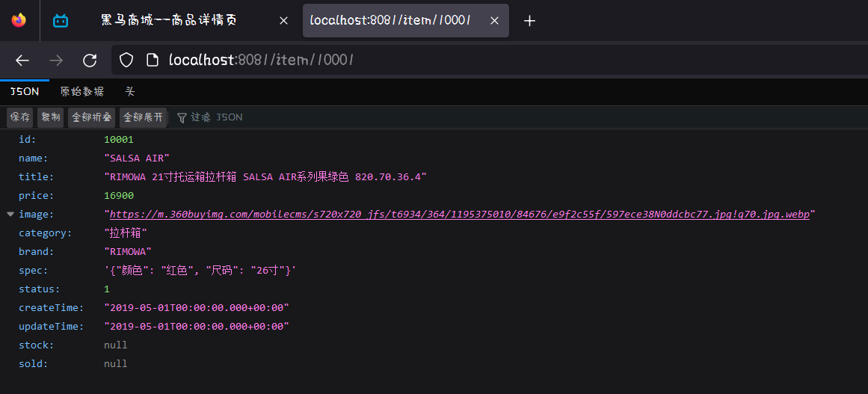
Task: Click the 保存 button
Action: coord(20,117)
